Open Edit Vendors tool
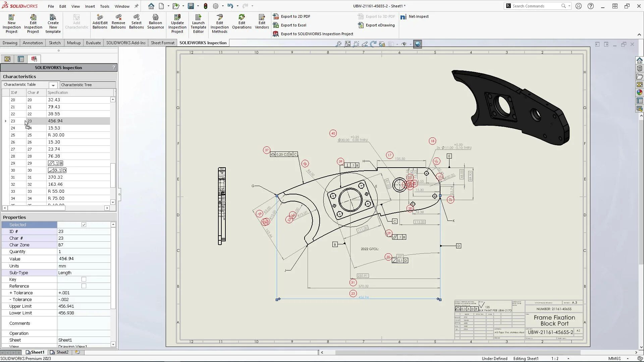 [x=262, y=21]
